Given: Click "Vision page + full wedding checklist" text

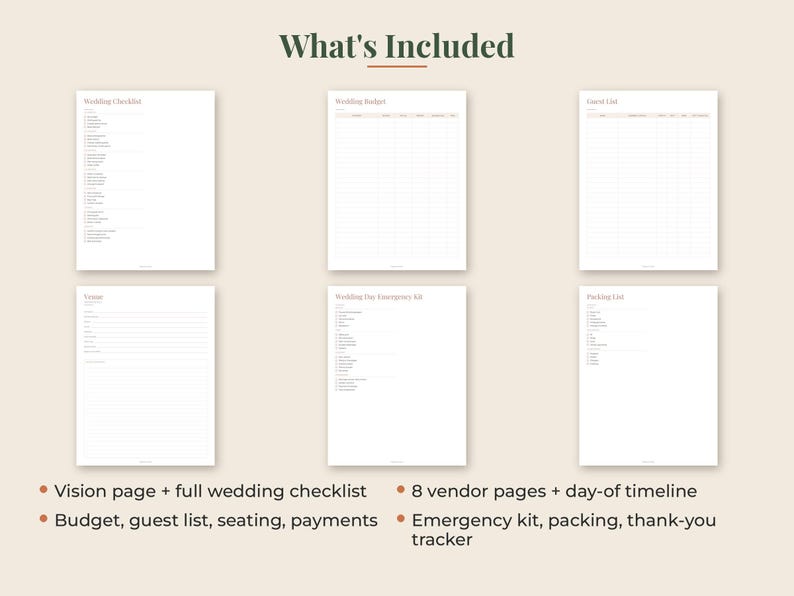Looking at the screenshot, I should [x=210, y=491].
